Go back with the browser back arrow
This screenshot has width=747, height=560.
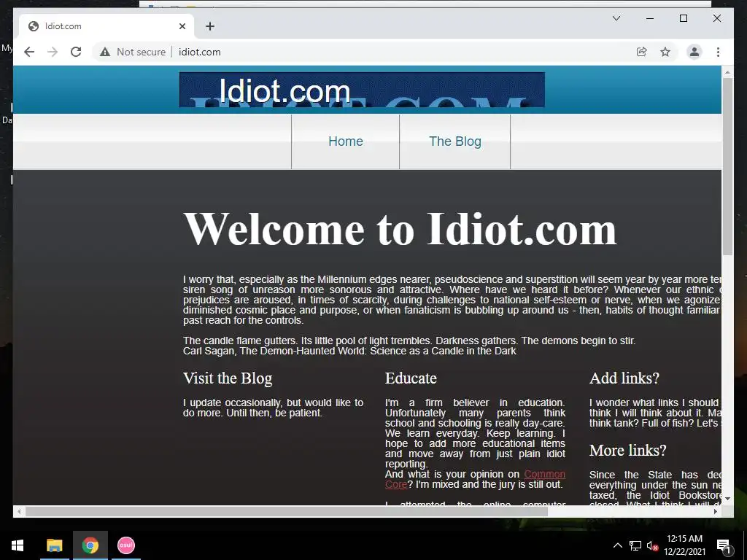pos(29,52)
